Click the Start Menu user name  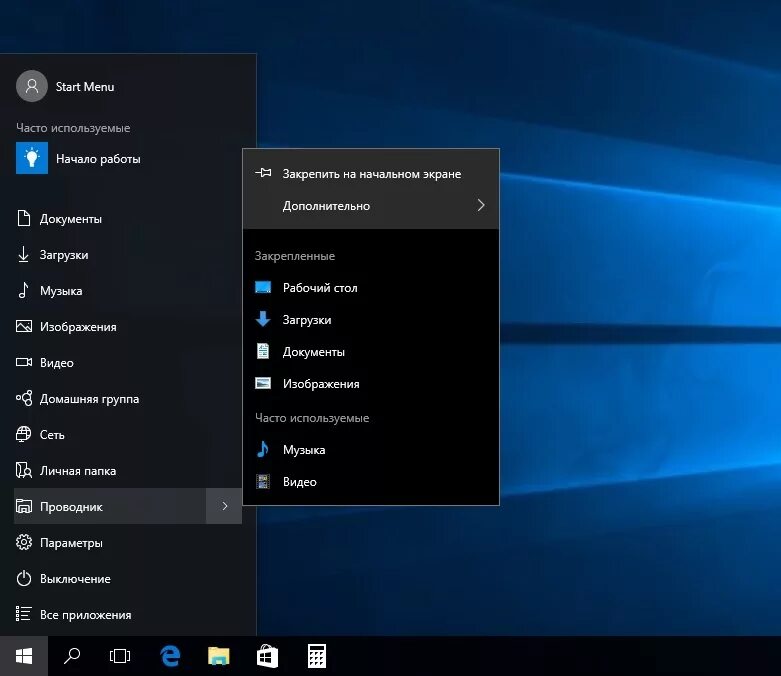tap(85, 87)
